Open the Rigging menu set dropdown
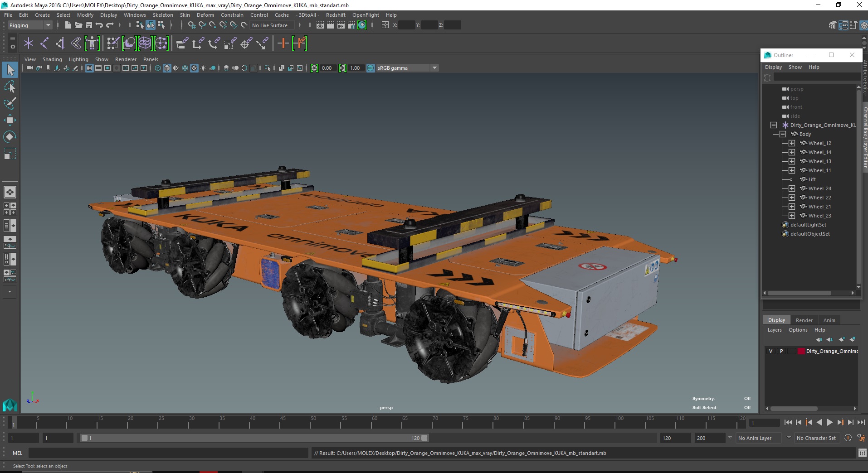Image resolution: width=868 pixels, height=473 pixels. coord(30,25)
